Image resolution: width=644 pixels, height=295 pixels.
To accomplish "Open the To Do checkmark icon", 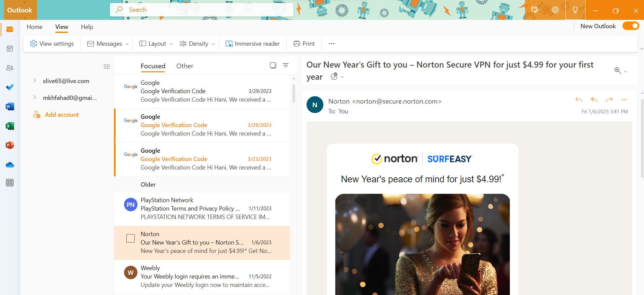I will pos(10,87).
